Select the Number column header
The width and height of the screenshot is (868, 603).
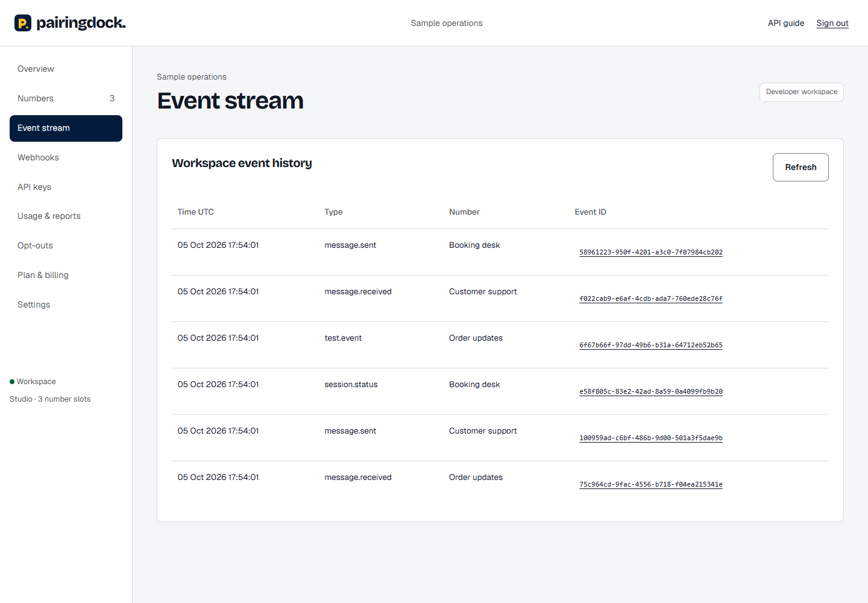pos(464,212)
